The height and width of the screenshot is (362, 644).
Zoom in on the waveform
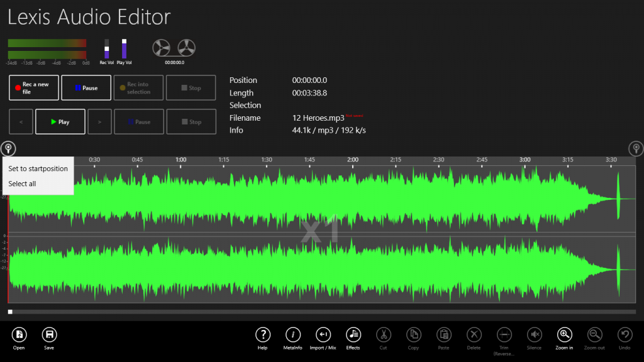(x=563, y=335)
